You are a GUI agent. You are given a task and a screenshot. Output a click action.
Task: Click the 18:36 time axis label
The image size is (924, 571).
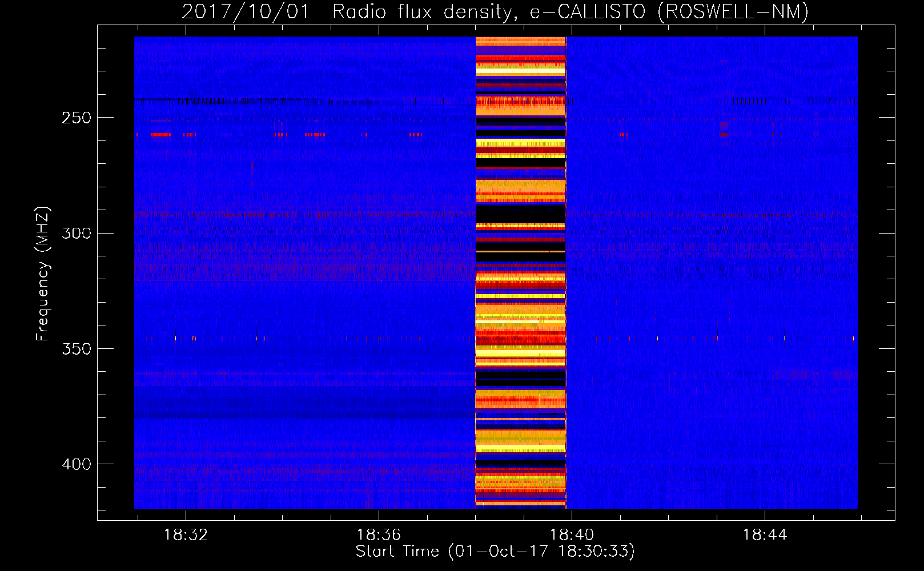(379, 535)
